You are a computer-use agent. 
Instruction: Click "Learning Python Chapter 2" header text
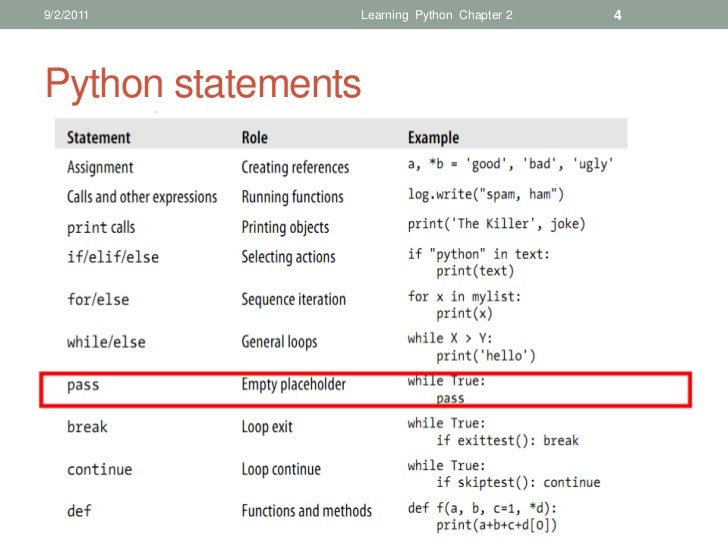(x=437, y=15)
